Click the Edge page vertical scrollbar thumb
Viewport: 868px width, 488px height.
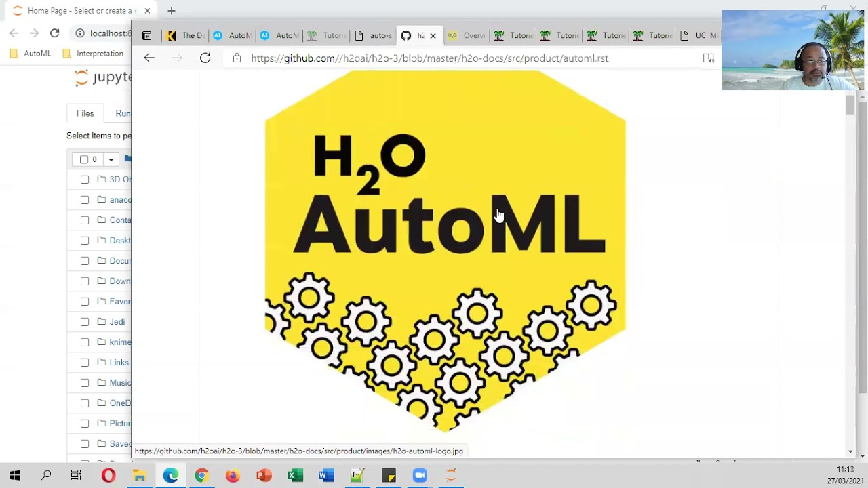pos(850,105)
